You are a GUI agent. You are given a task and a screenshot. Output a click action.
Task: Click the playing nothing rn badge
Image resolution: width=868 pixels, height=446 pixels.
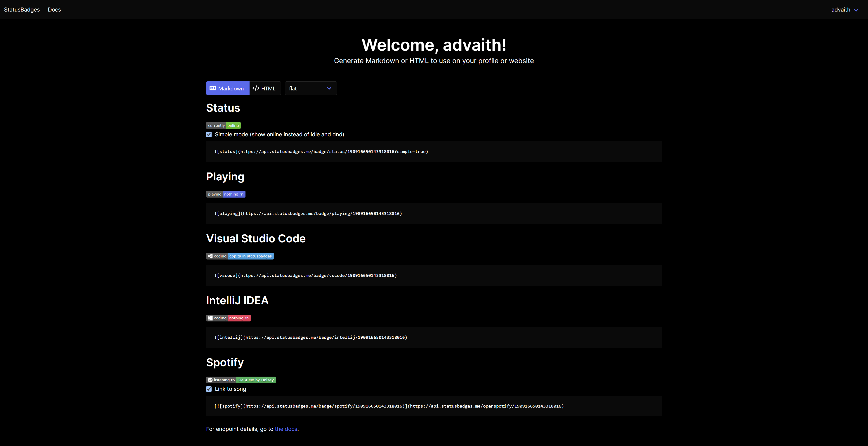click(226, 194)
